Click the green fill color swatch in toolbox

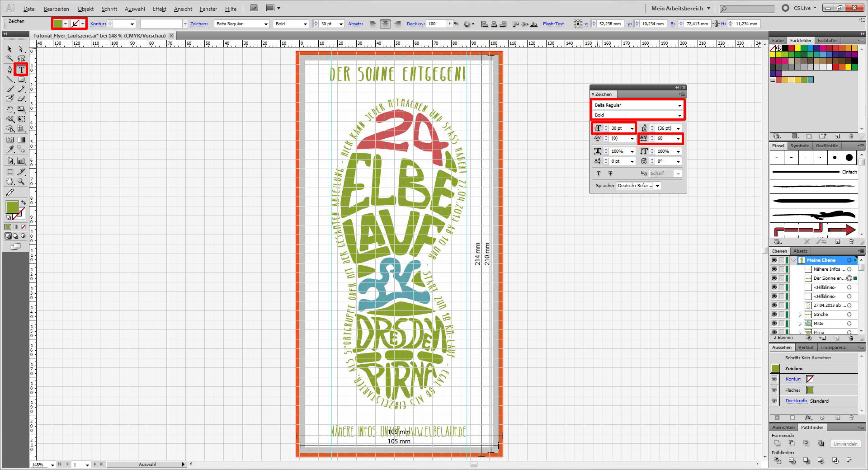pos(12,207)
